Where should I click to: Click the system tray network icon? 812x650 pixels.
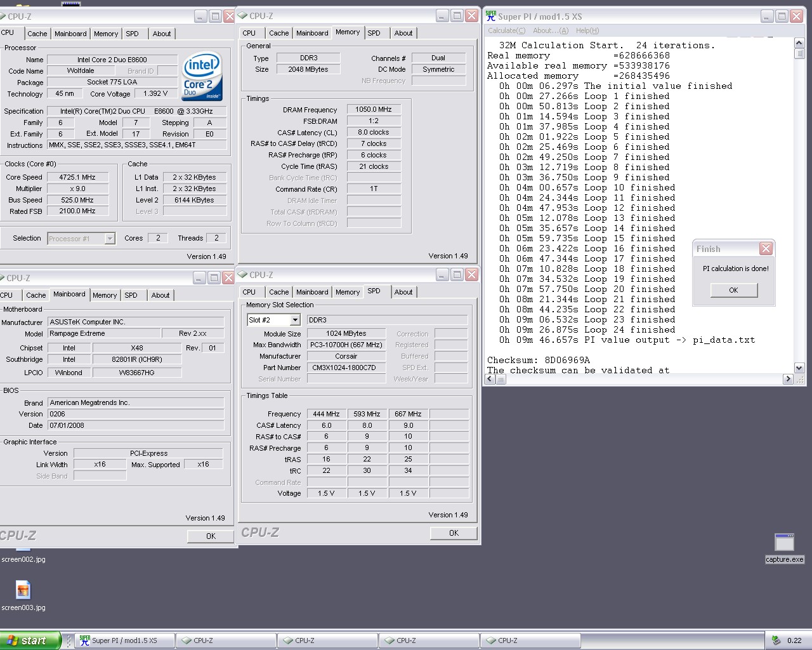(776, 640)
